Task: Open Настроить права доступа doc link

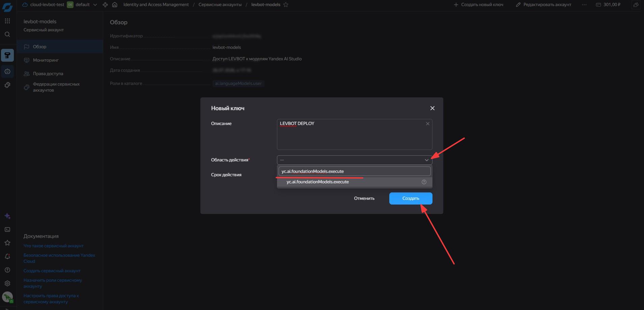Action: coord(51,299)
